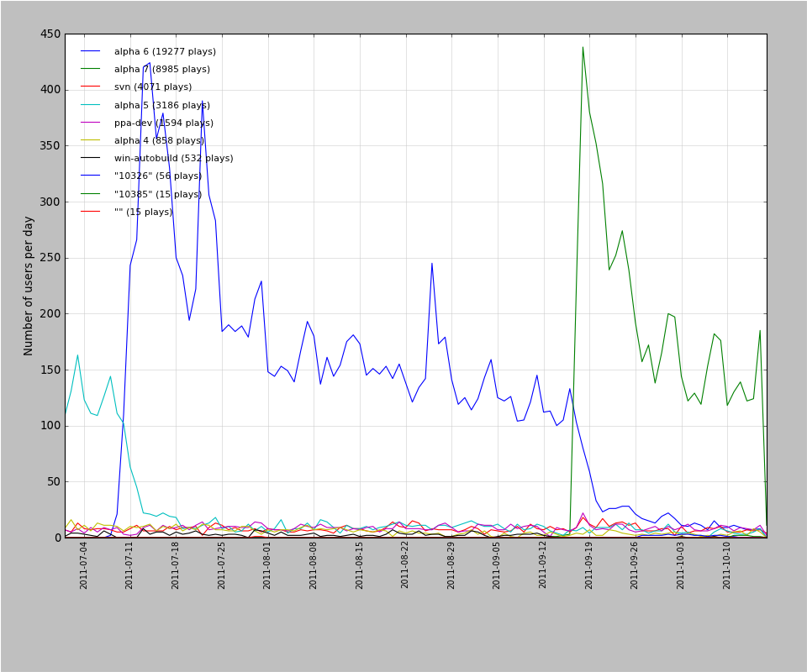
Task: Click the cyan alpha 5 peak near 163
Action: pos(77,355)
